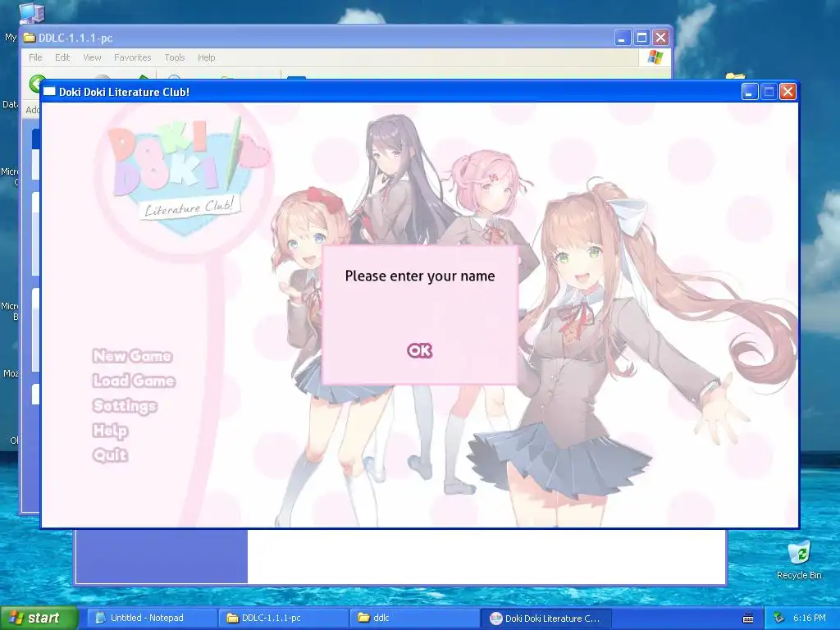
Task: Select Doki Doki Literature Club taskbar button
Action: tap(546, 618)
